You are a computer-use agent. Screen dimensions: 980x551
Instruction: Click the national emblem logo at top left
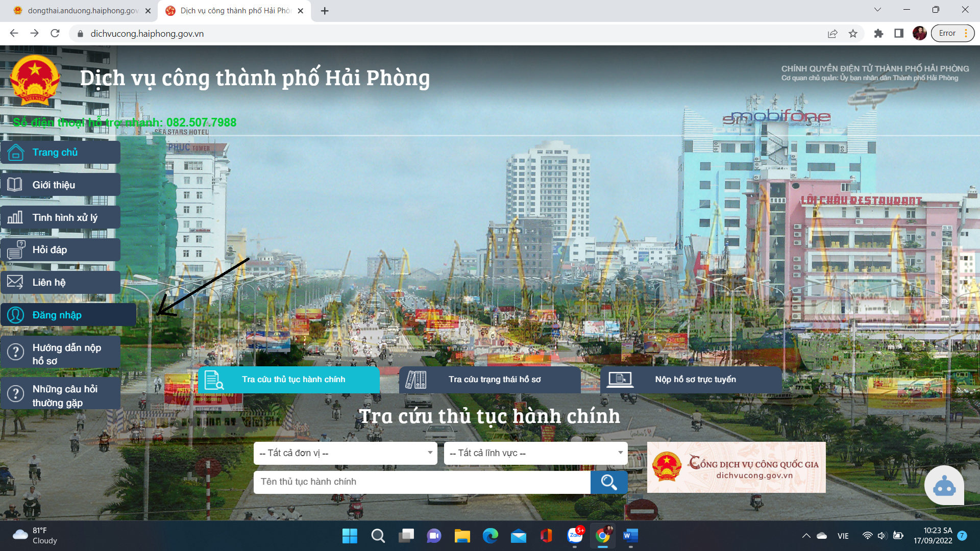point(35,79)
